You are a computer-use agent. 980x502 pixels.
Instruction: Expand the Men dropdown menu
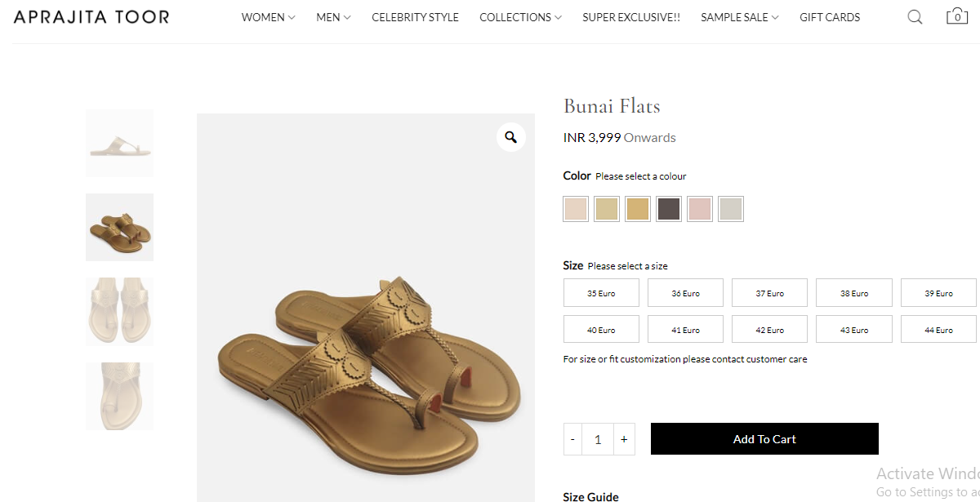333,17
